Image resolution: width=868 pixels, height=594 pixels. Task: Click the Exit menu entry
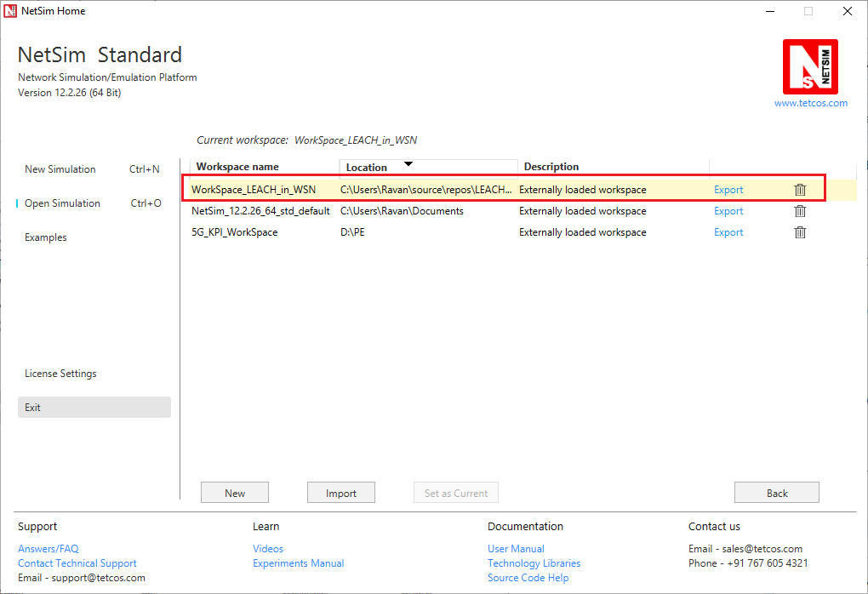(94, 408)
